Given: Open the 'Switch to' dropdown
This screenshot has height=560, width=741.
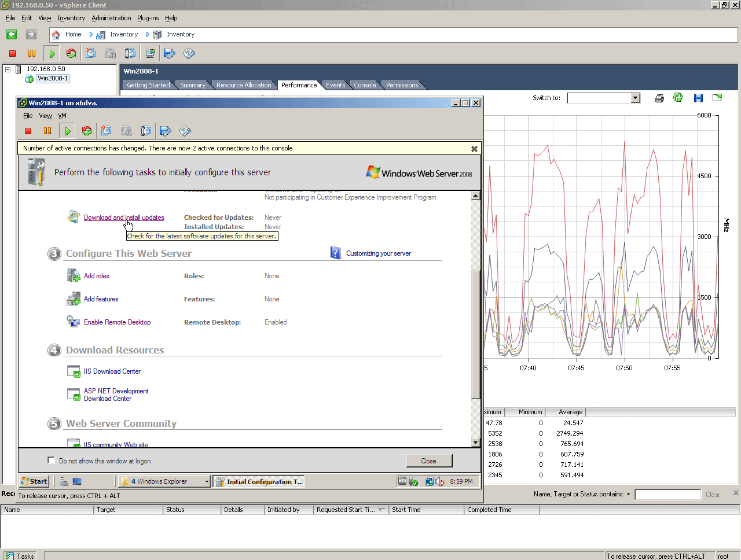Looking at the screenshot, I should click(x=635, y=98).
